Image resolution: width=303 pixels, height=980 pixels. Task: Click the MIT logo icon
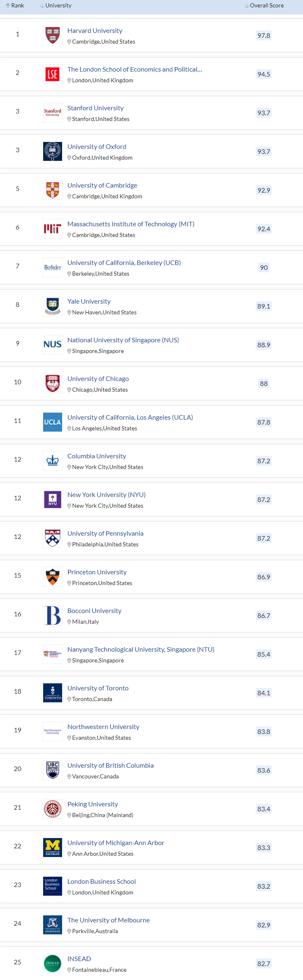pyautogui.click(x=53, y=229)
